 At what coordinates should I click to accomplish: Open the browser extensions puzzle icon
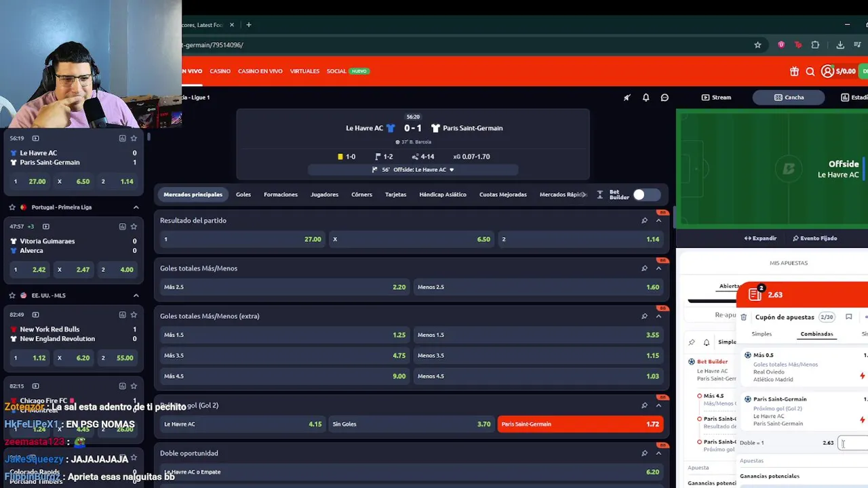[815, 45]
